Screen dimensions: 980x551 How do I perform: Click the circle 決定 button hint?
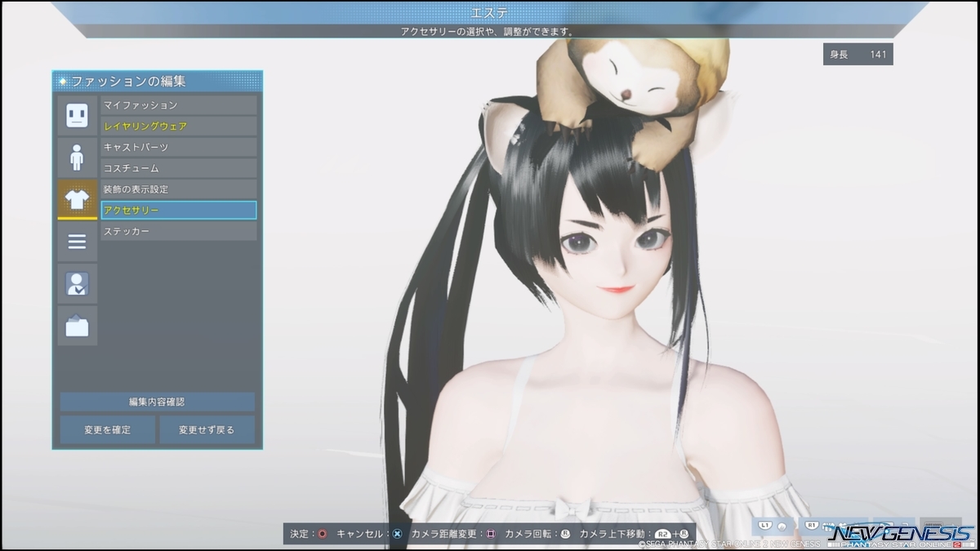pyautogui.click(x=323, y=534)
